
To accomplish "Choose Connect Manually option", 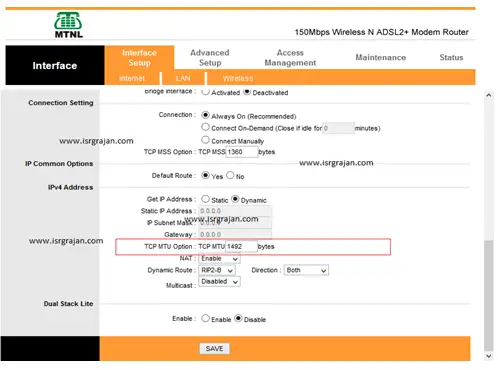I will [x=205, y=140].
